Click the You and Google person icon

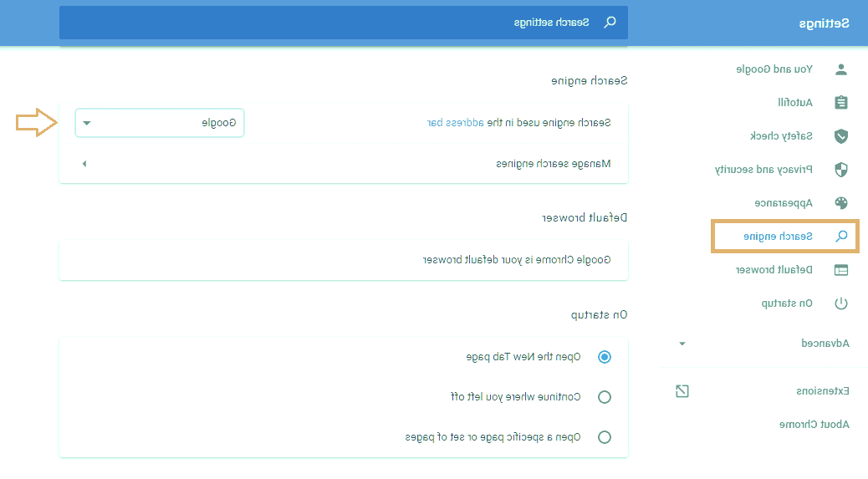(841, 69)
